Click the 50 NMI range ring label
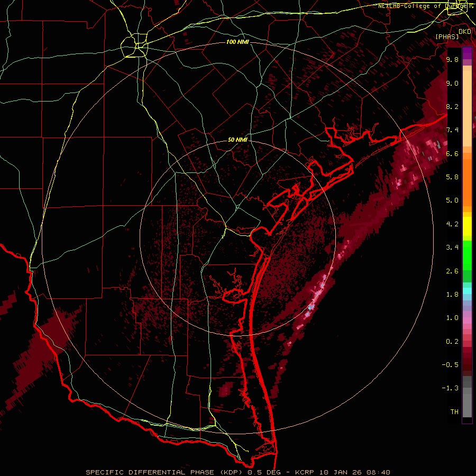The height and width of the screenshot is (476, 476). [x=237, y=140]
